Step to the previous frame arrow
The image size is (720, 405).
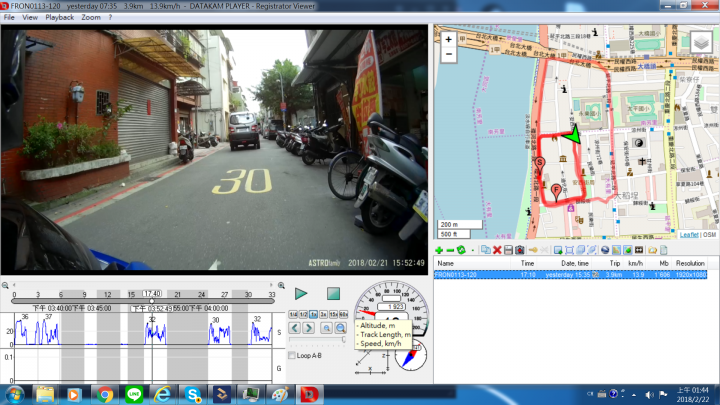293,328
